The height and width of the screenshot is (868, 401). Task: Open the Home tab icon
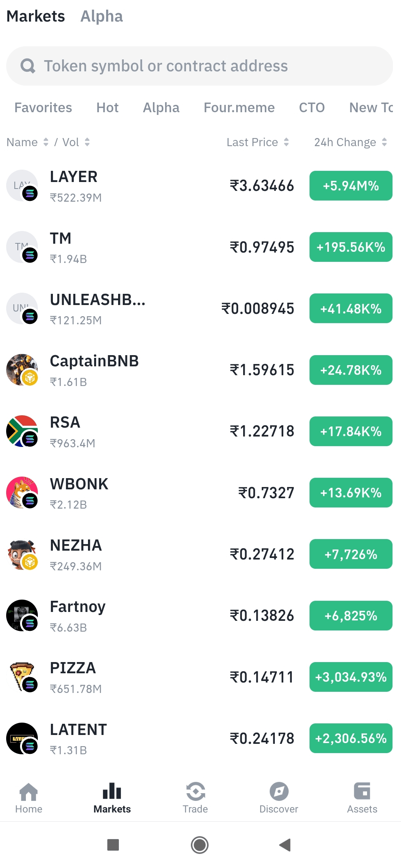pyautogui.click(x=29, y=792)
